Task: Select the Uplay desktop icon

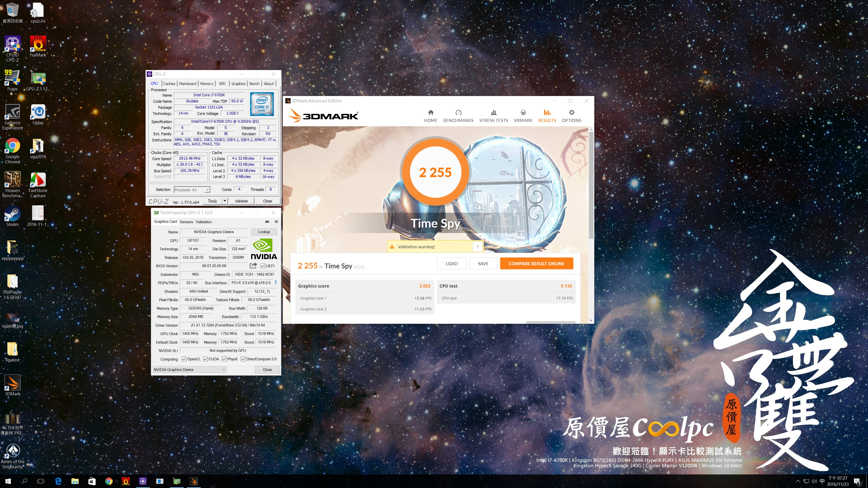Action: (38, 115)
